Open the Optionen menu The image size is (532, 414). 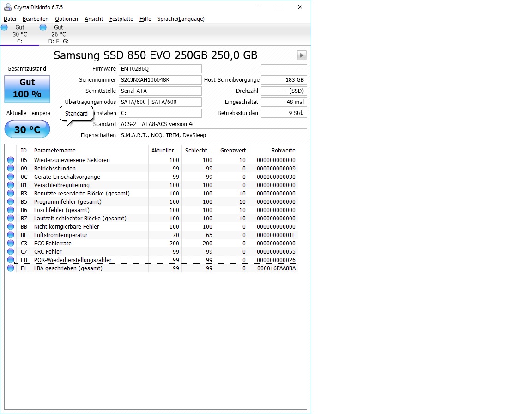tap(66, 19)
